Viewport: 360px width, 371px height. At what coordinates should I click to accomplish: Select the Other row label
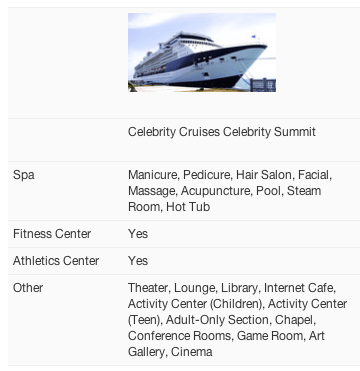click(x=28, y=288)
